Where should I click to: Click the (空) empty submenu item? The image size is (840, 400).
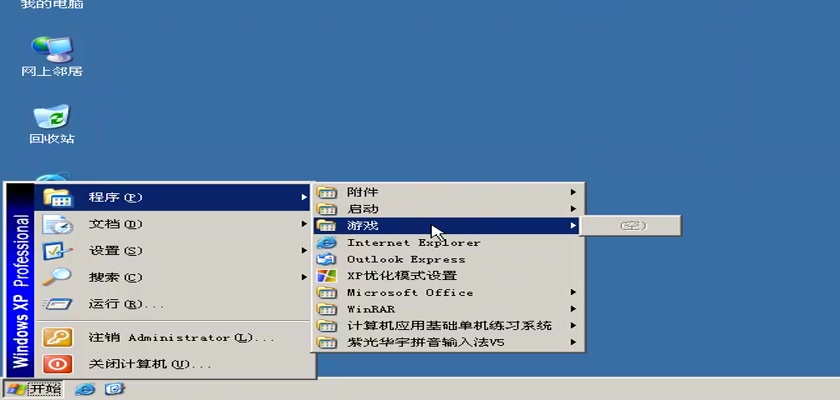[631, 225]
